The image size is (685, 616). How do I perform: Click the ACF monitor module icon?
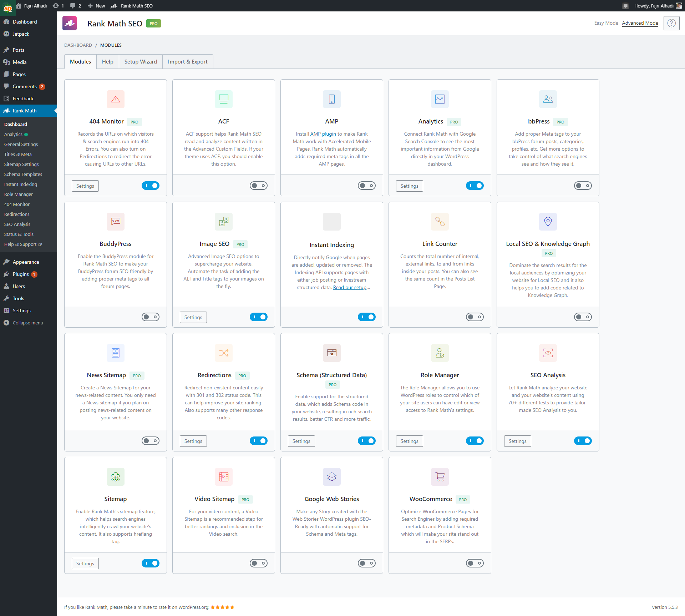[224, 99]
